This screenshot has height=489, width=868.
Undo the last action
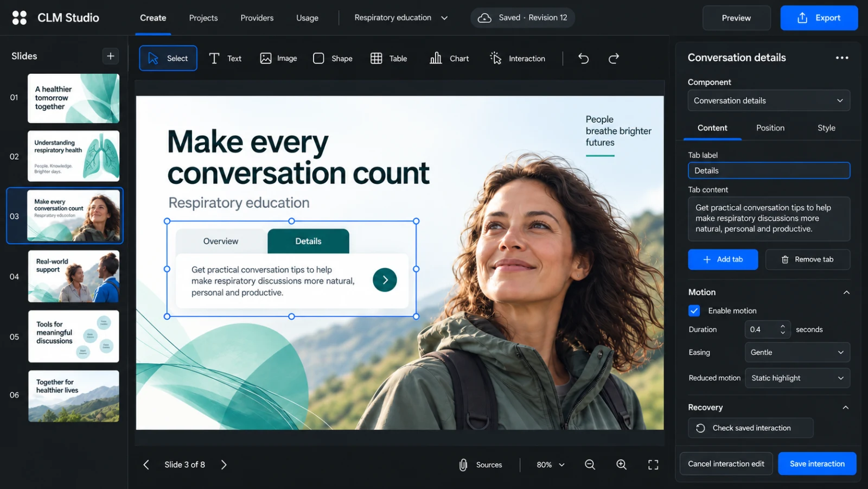(584, 58)
